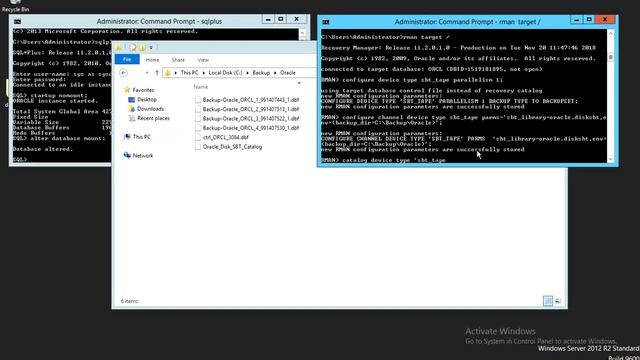Click scroll down arrow in rman window

tap(611, 159)
